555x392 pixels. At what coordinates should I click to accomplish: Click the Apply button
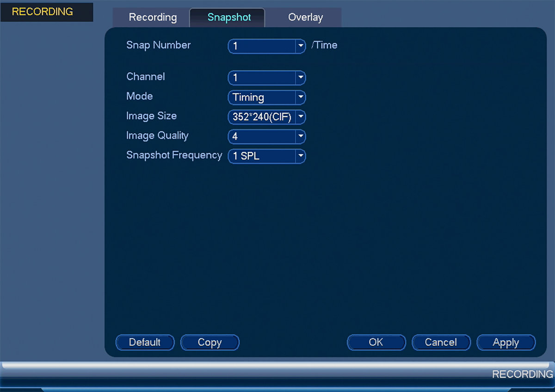tap(506, 343)
